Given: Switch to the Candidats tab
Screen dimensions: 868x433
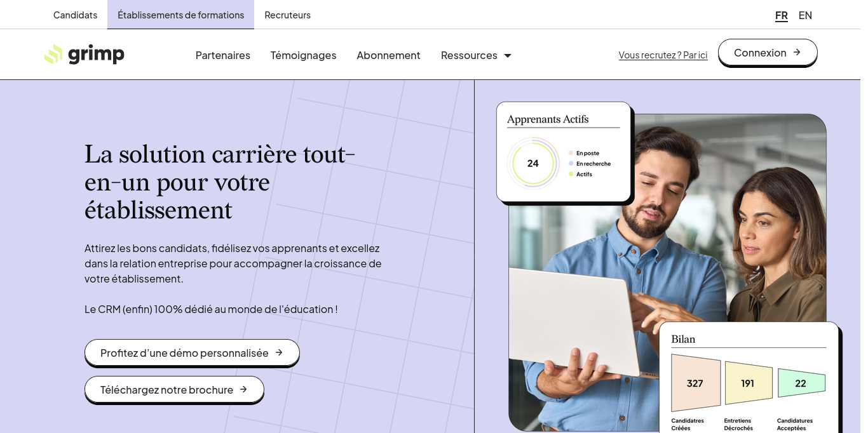Looking at the screenshot, I should [75, 15].
